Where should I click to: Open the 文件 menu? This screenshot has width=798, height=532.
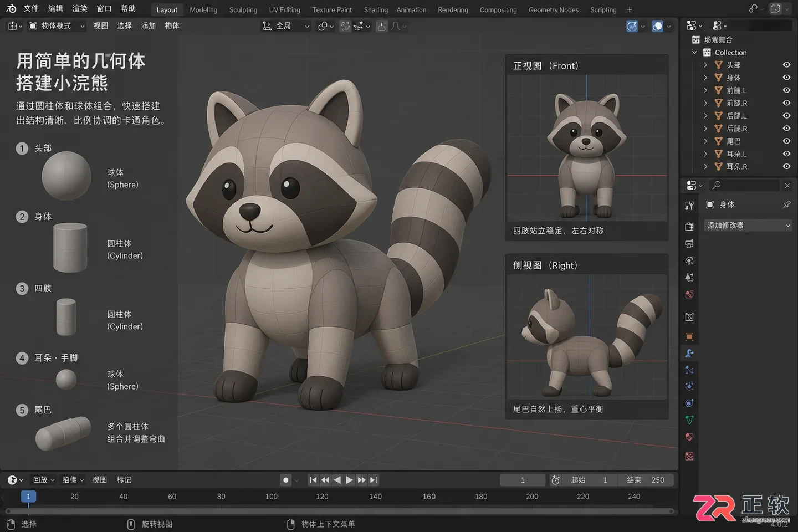point(31,9)
